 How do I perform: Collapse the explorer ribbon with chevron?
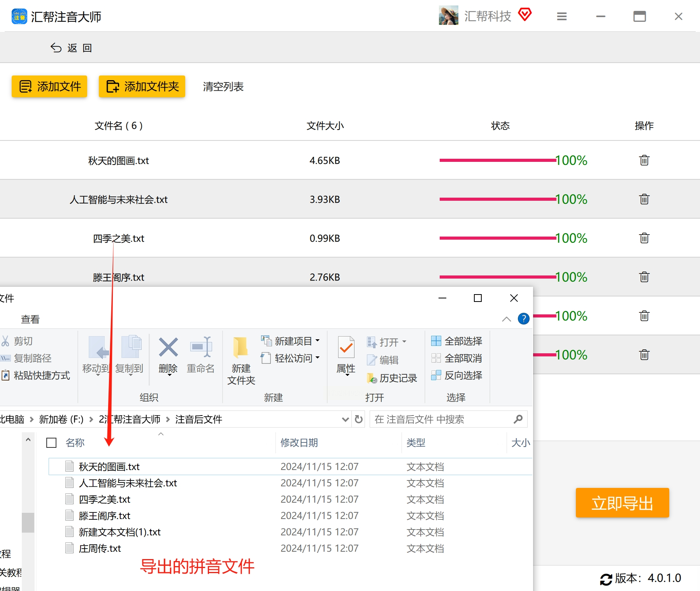pos(506,319)
